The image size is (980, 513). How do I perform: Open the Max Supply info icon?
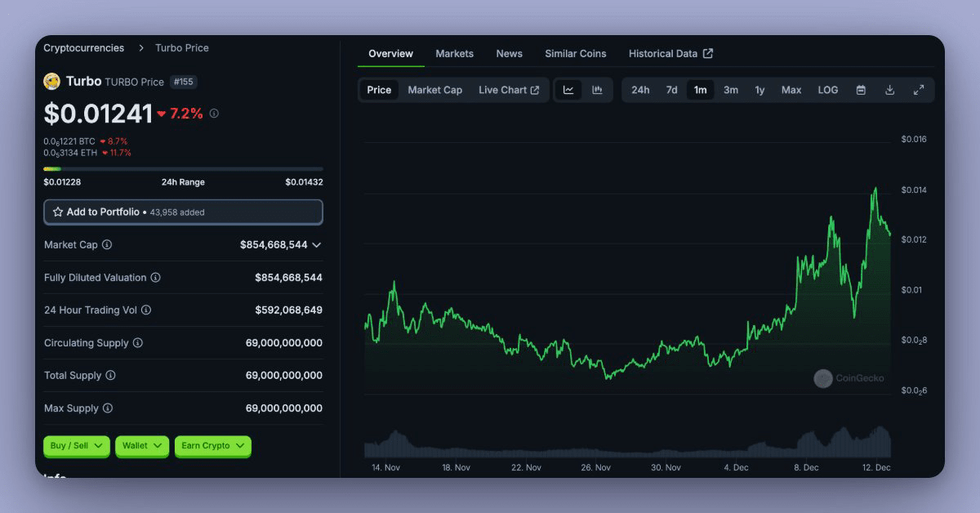click(x=107, y=408)
